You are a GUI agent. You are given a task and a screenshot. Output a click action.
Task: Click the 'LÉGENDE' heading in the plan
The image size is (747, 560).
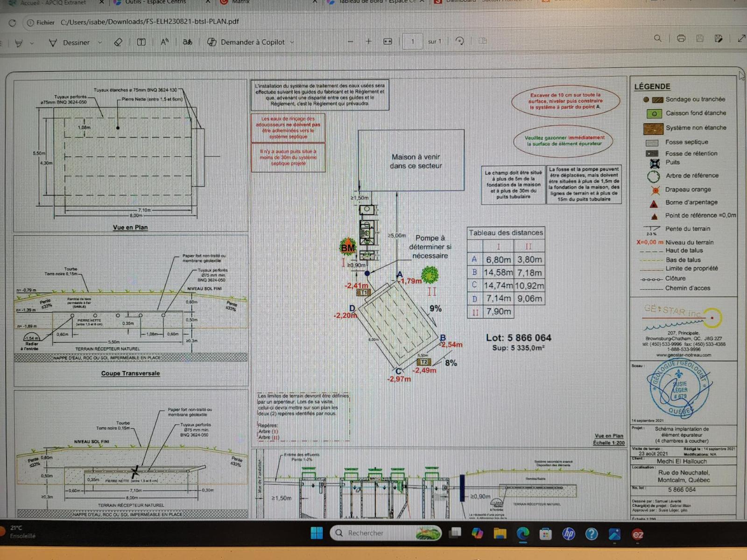click(x=652, y=87)
